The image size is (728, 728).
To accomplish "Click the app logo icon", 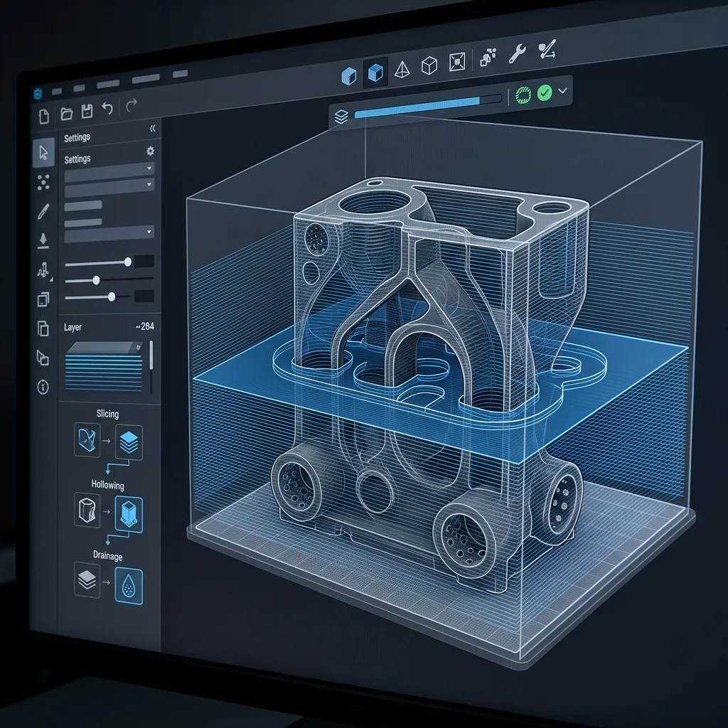I will click(x=38, y=94).
